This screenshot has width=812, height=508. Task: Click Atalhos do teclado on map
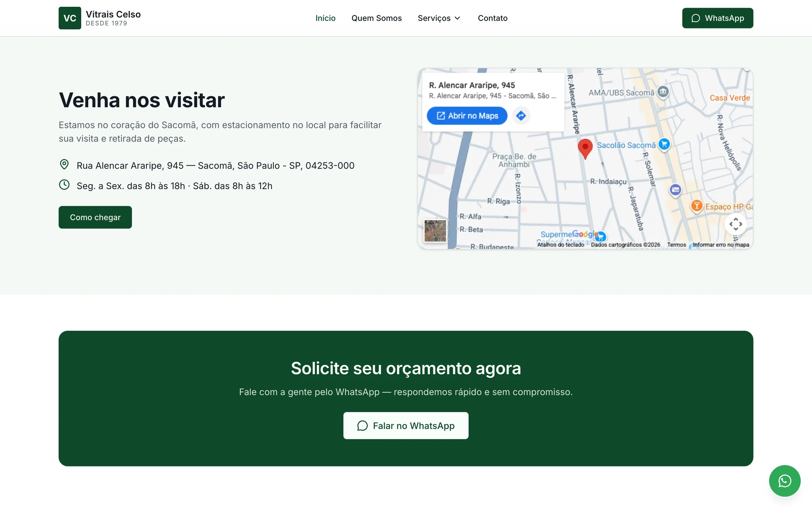coord(561,245)
